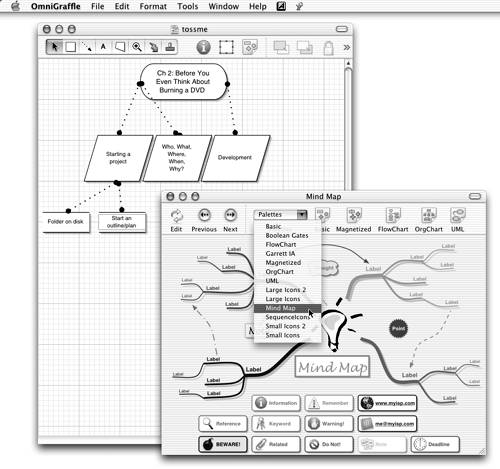Open the Tools menu
Image resolution: width=500 pixels, height=469 pixels.
(188, 6)
